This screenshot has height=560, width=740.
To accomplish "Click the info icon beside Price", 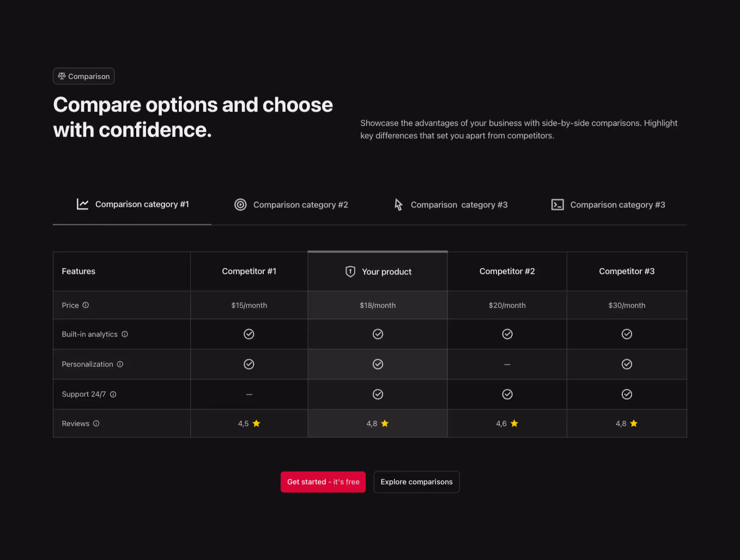I will (x=86, y=305).
